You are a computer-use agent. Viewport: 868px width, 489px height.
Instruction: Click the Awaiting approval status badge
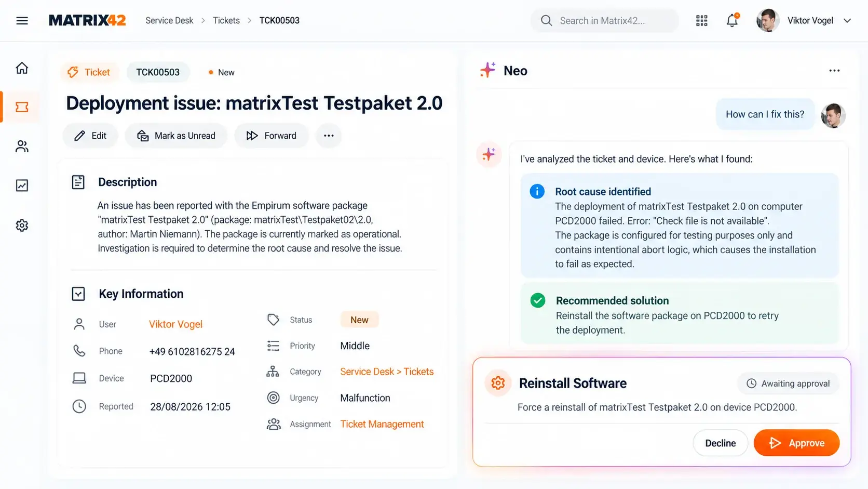coord(788,384)
